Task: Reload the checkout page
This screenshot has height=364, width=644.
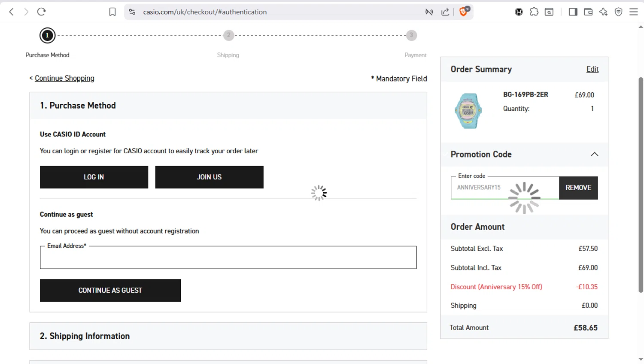Action: pos(41,12)
